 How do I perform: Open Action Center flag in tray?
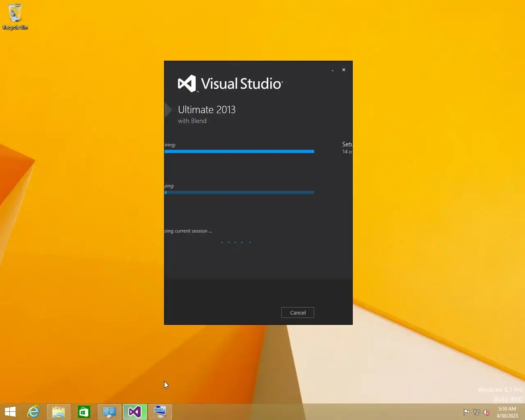coord(466,412)
